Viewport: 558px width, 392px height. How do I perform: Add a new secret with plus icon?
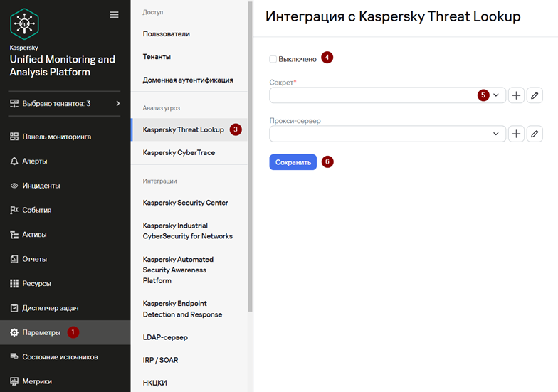[516, 95]
